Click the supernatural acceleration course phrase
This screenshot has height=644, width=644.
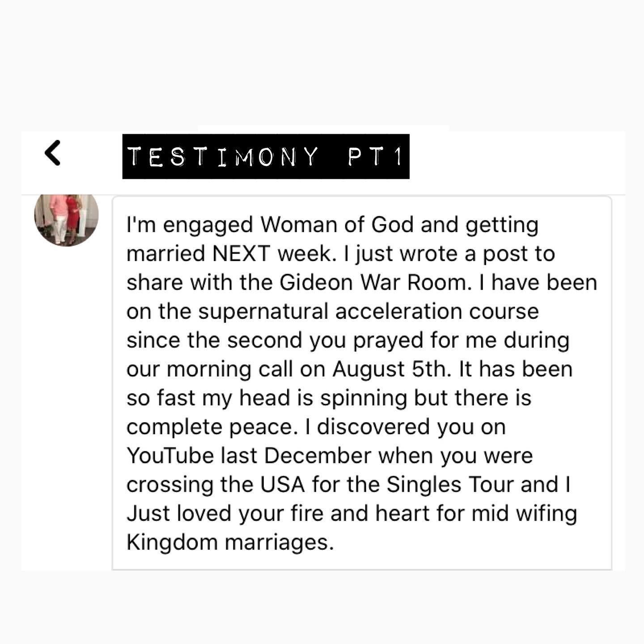(x=369, y=311)
